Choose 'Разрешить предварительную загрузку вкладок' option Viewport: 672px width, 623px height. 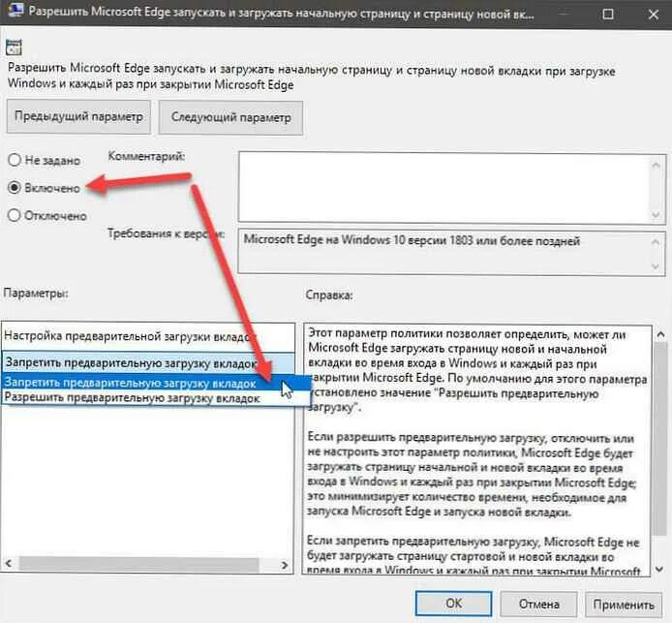tap(156, 398)
